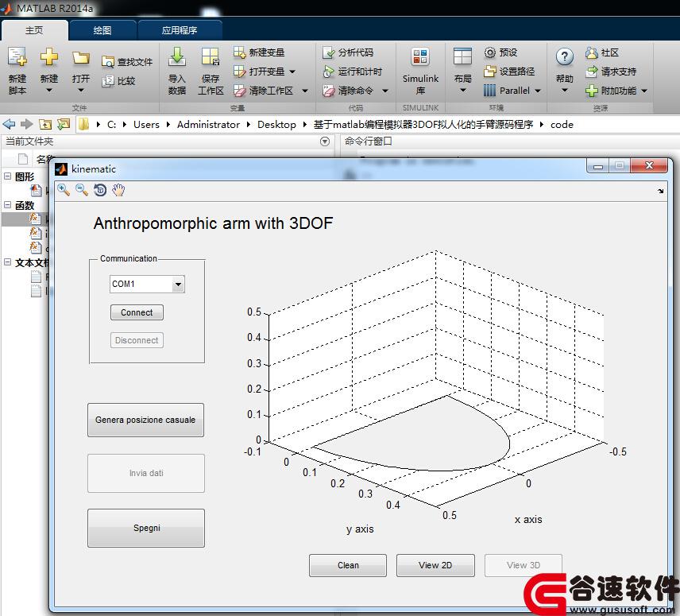680x616 pixels.
Task: Click the Parallel icon in the ribbon
Action: tap(489, 91)
